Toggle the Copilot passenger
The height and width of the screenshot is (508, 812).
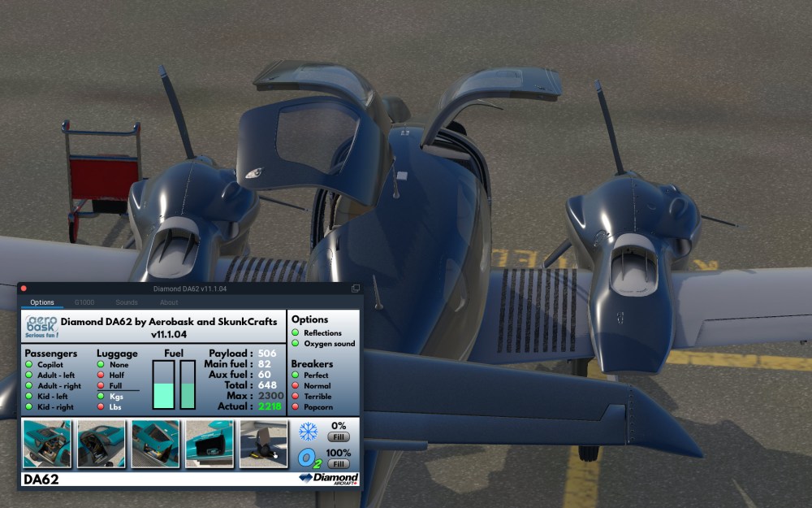tap(30, 365)
